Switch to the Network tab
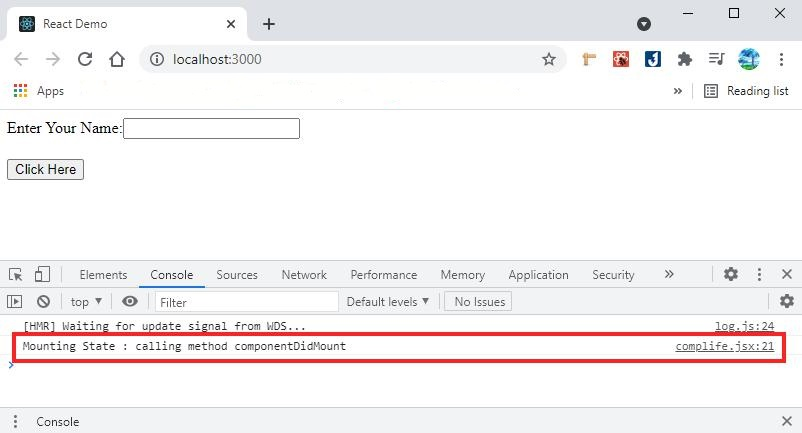This screenshot has width=802, height=433. [x=304, y=275]
